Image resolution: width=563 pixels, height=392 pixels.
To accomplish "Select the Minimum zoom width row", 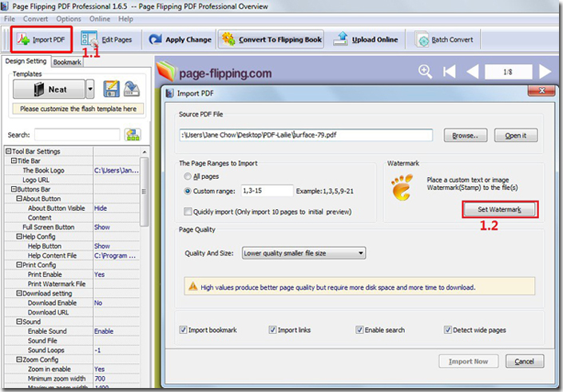I will 72,378.
